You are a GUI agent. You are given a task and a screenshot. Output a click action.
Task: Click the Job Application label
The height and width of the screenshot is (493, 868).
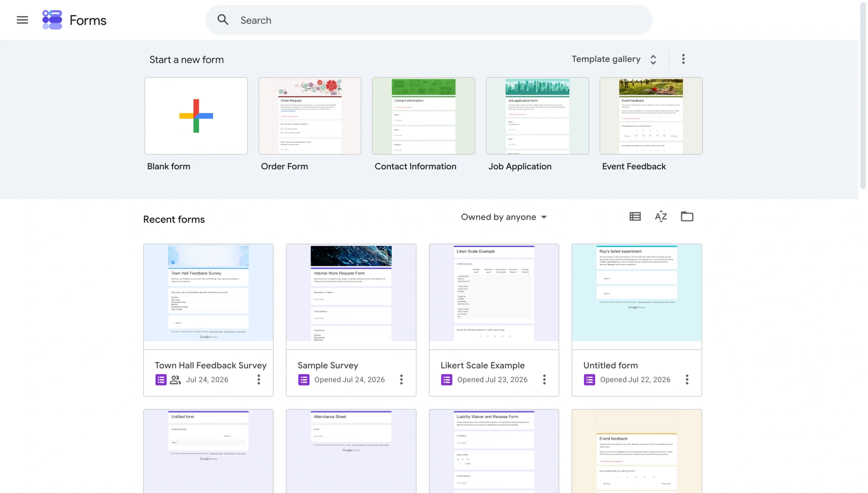pyautogui.click(x=520, y=167)
